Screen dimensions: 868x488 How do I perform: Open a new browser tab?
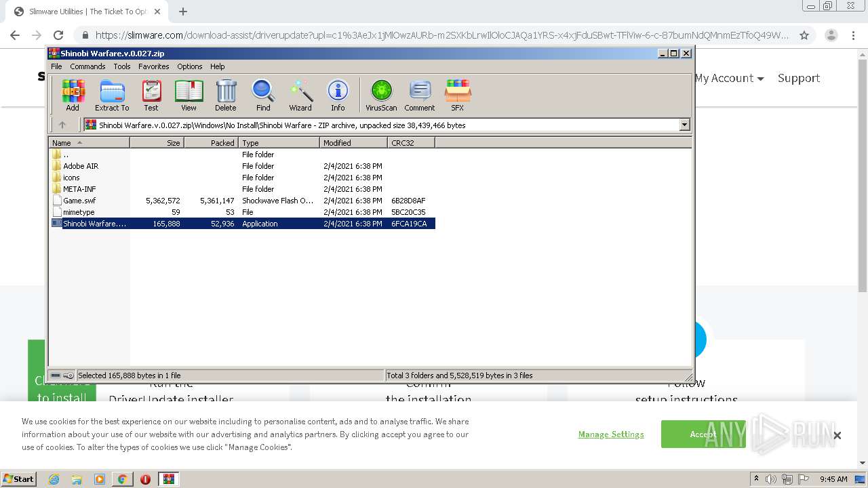183,12
